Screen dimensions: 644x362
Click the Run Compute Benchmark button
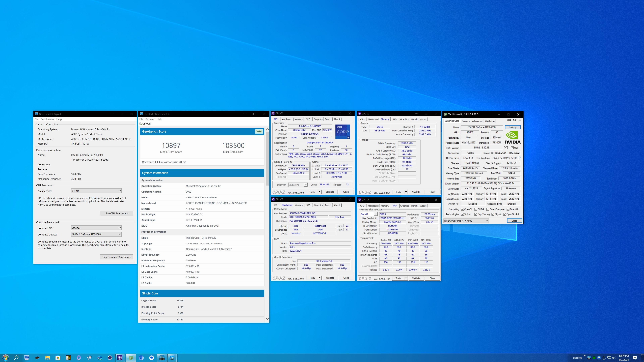pos(117,257)
